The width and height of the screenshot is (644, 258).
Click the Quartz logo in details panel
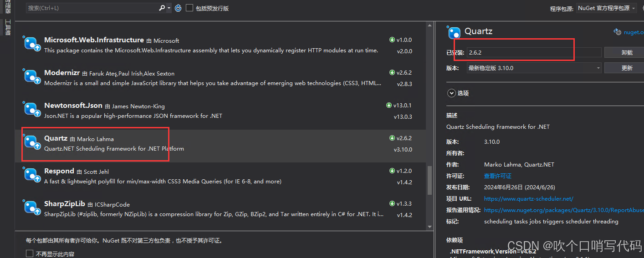point(454,33)
